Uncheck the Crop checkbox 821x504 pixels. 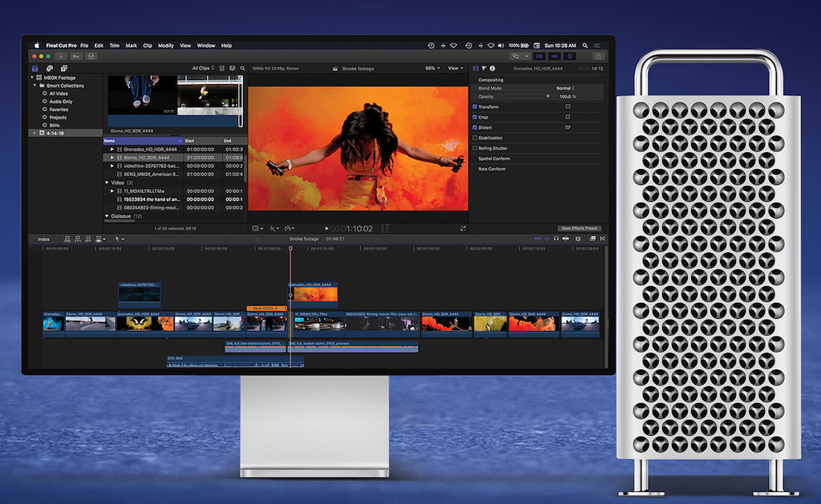(475, 117)
